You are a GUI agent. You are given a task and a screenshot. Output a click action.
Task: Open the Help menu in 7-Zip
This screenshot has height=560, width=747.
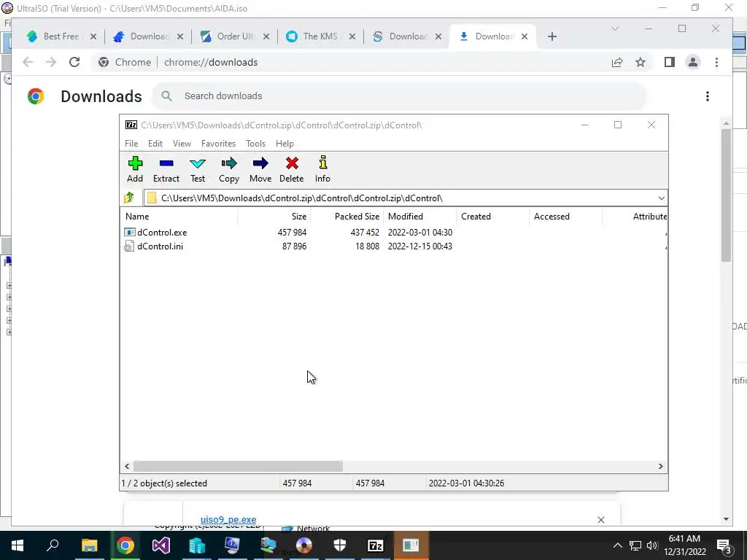pos(285,144)
